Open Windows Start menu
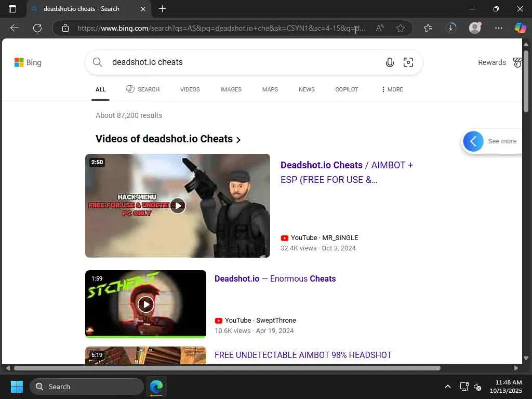 click(17, 387)
